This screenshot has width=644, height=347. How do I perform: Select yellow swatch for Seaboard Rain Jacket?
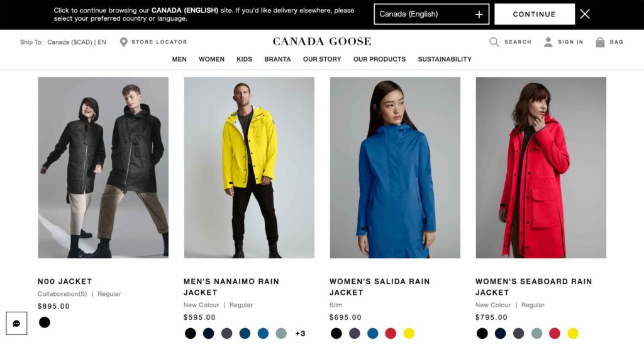(x=572, y=333)
